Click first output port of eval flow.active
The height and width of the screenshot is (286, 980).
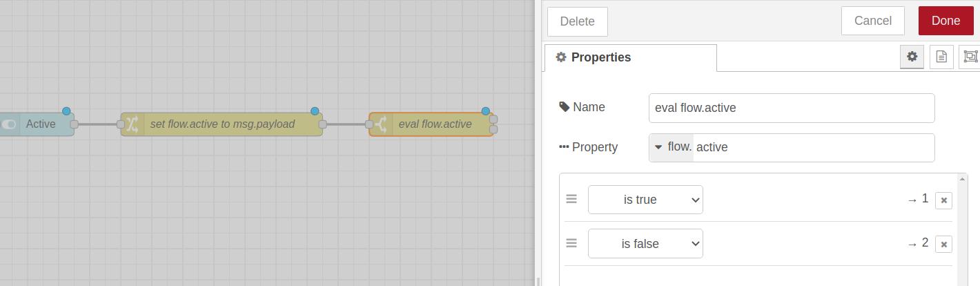pos(493,120)
